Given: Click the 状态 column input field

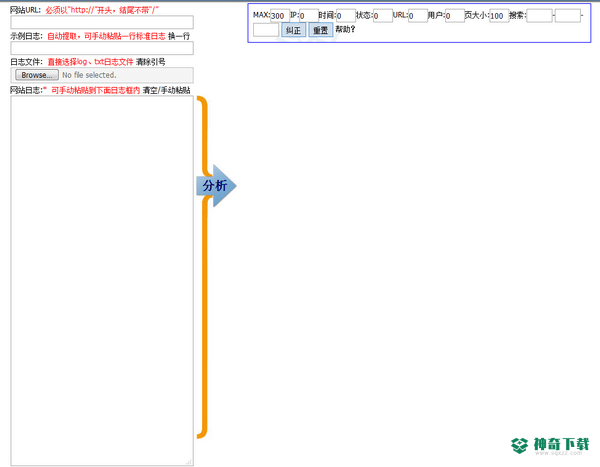Looking at the screenshot, I should [383, 16].
